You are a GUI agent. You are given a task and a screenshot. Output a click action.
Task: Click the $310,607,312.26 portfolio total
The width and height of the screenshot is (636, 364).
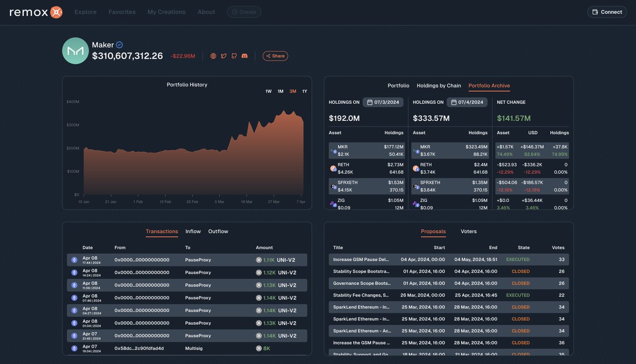click(127, 56)
